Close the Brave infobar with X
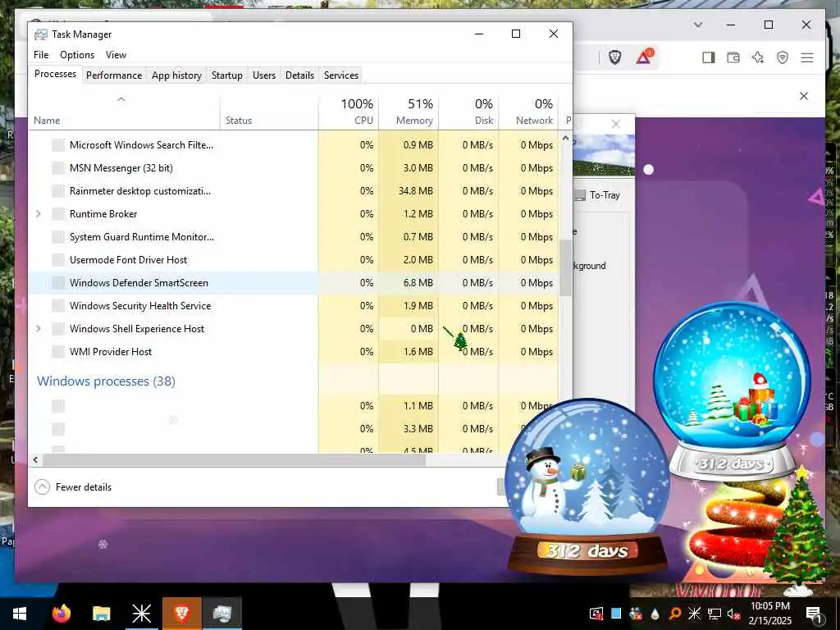 click(804, 96)
